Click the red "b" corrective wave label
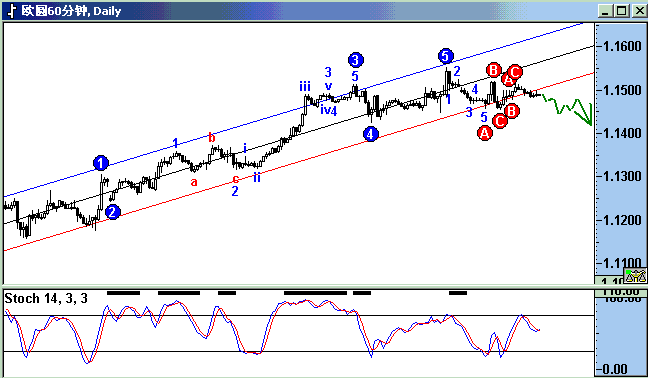648x378 pixels. (212, 138)
